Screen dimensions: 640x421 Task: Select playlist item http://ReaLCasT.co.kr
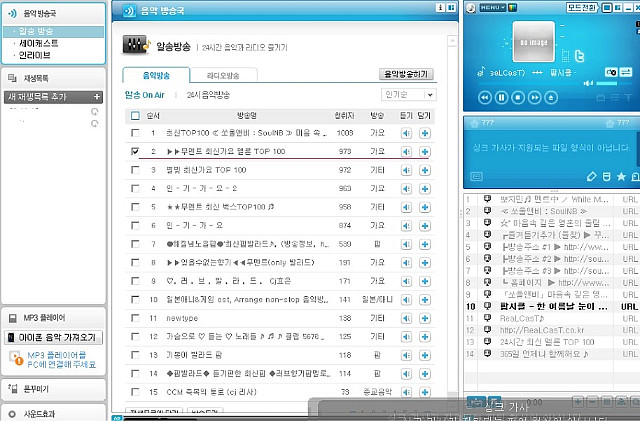(x=542, y=330)
